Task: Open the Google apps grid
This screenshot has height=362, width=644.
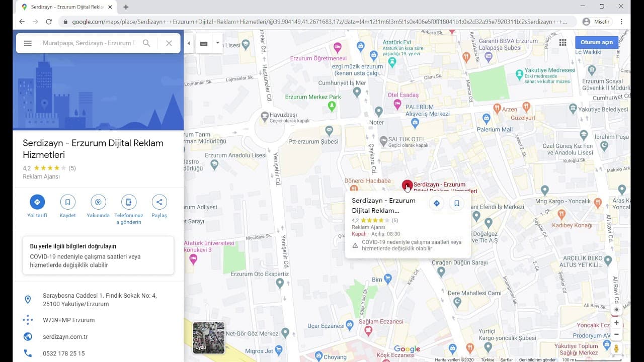Action: [x=562, y=43]
